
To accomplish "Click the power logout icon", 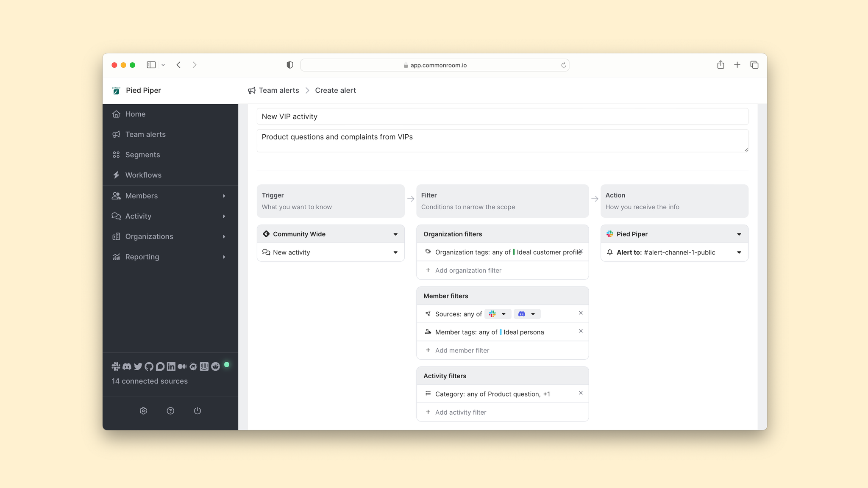I will pyautogui.click(x=198, y=411).
